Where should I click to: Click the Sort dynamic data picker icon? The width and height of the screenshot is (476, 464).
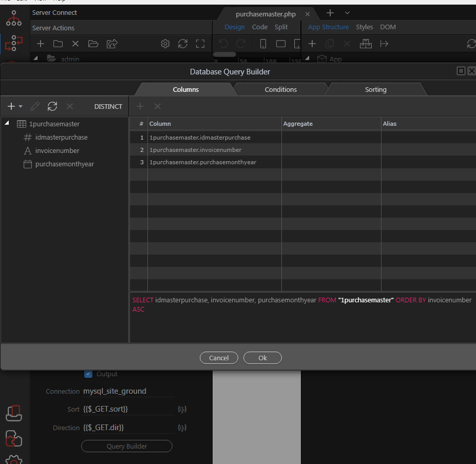pos(182,409)
